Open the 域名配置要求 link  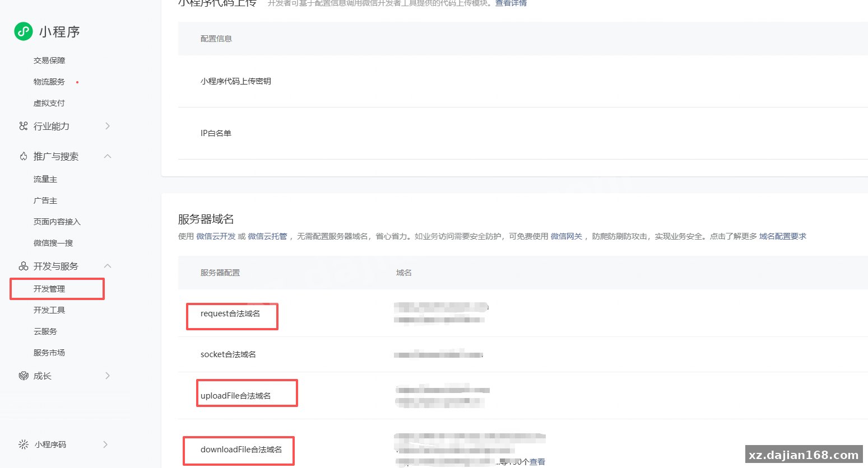[x=783, y=236]
